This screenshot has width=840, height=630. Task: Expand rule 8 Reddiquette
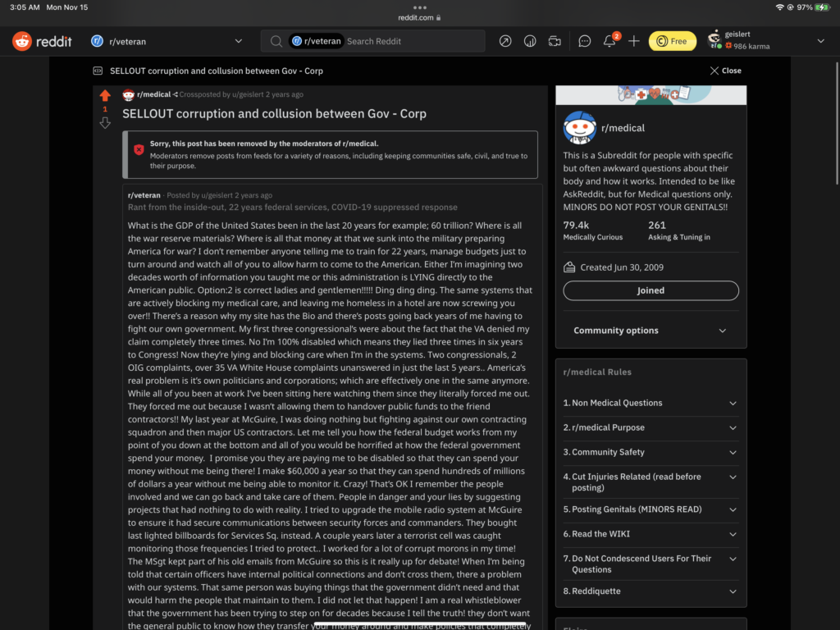tap(651, 591)
